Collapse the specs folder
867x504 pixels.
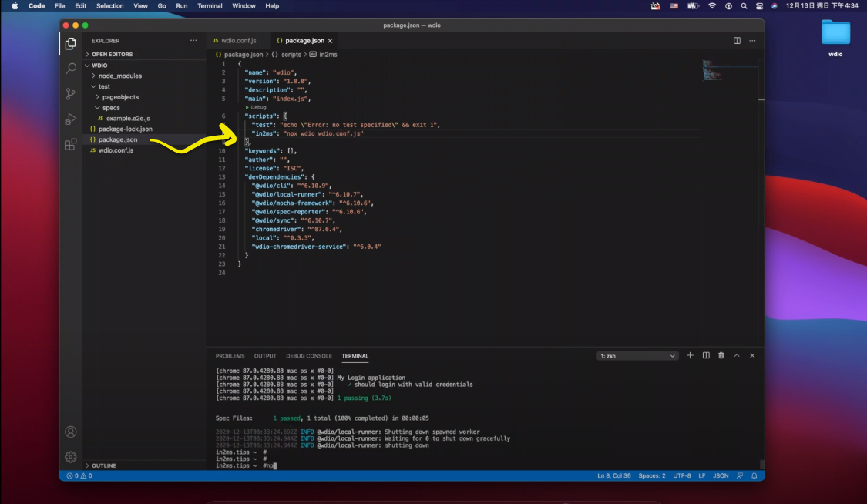click(x=110, y=108)
